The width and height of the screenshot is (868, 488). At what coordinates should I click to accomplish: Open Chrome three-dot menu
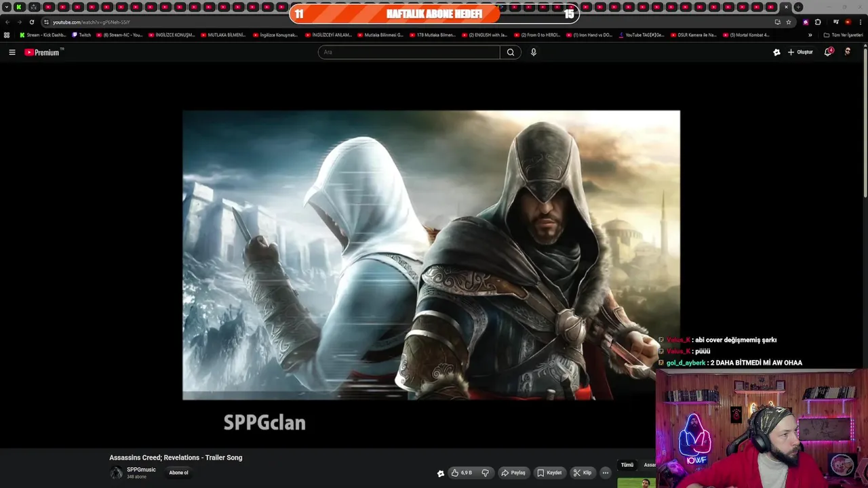pyautogui.click(x=860, y=22)
